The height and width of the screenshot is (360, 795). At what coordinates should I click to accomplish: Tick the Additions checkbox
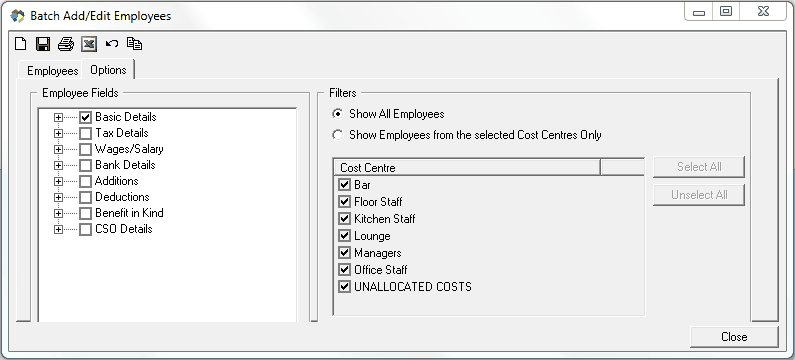85,182
